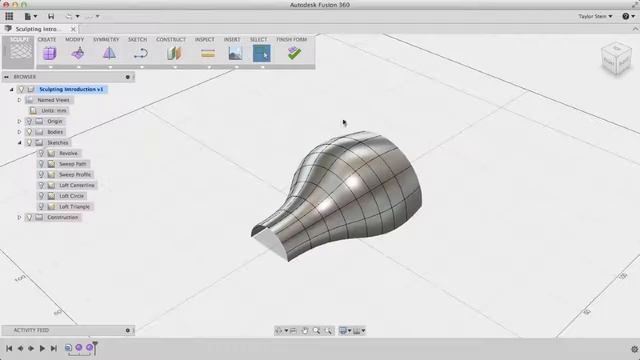
Task: Switch to Sculpting Intro document tab
Action: point(38,29)
